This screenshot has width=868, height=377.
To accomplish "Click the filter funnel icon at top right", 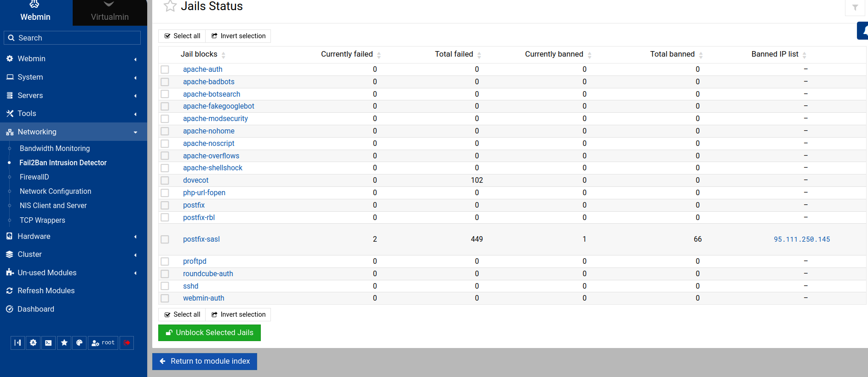I will coord(855,8).
